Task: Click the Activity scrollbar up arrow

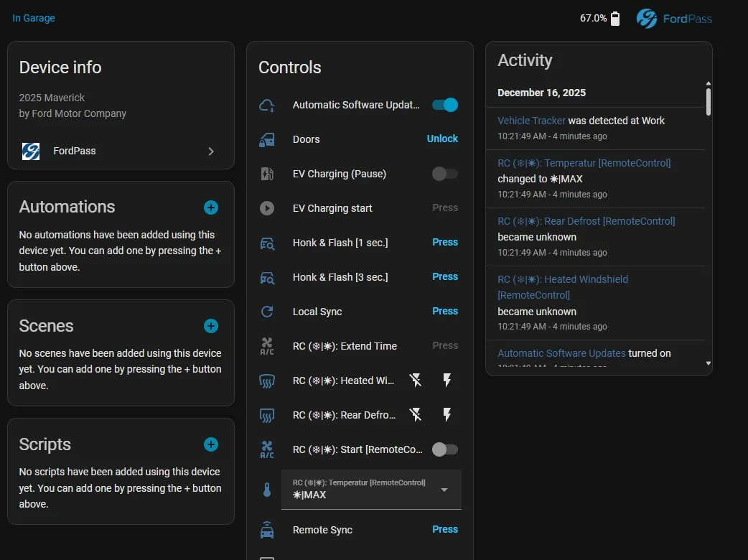Action: pos(709,83)
